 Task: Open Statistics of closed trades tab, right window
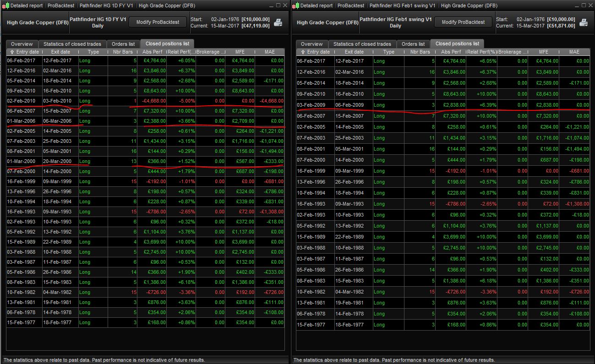coord(362,44)
